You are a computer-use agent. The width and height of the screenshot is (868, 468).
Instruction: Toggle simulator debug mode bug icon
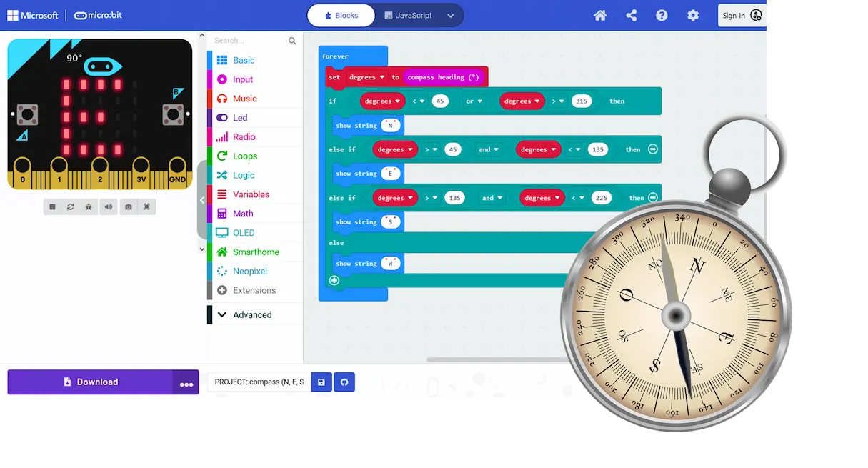[89, 207]
